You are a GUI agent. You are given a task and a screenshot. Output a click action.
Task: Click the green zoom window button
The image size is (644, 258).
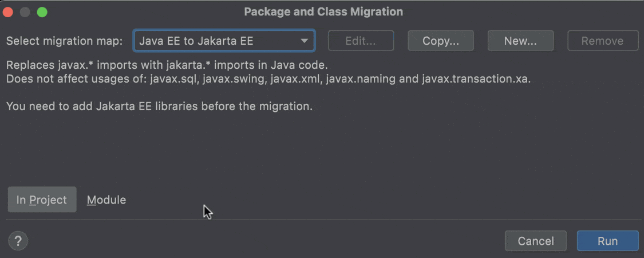click(x=42, y=11)
